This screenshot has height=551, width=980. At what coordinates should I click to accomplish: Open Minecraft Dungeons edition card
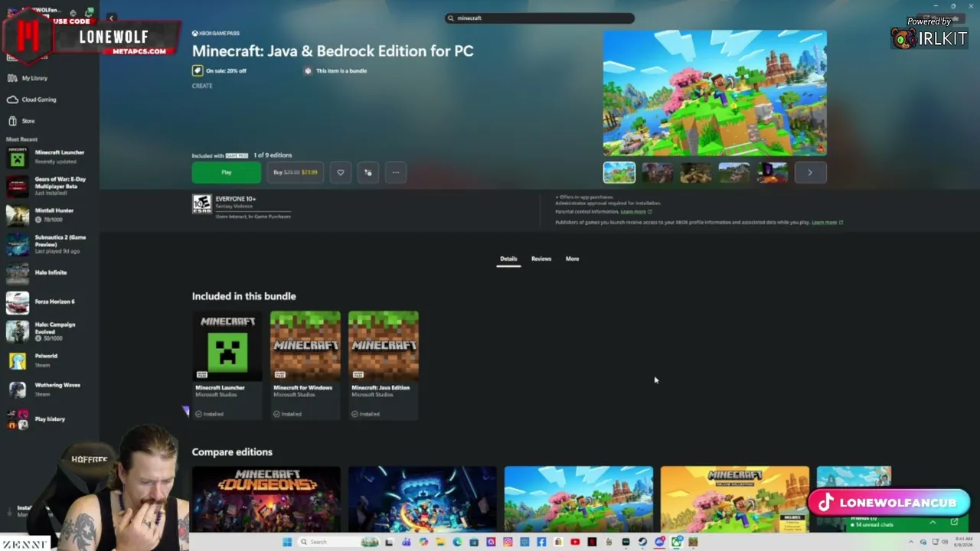coord(266,498)
